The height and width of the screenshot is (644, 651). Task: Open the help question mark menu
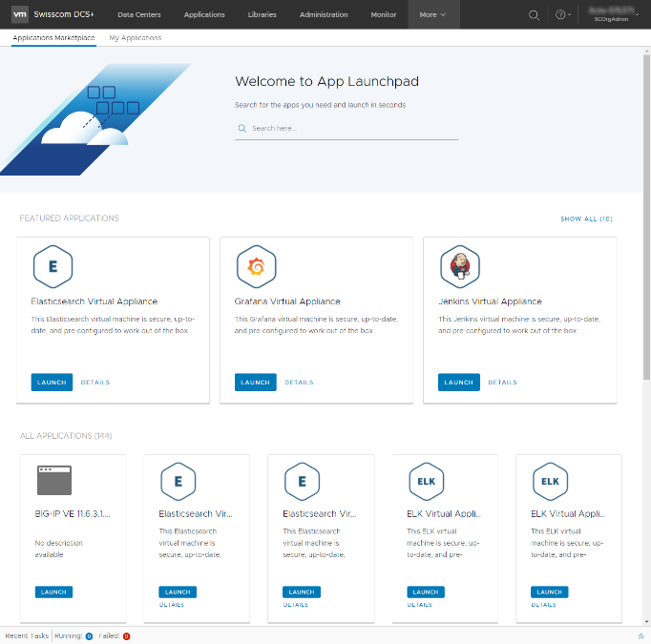pyautogui.click(x=563, y=14)
